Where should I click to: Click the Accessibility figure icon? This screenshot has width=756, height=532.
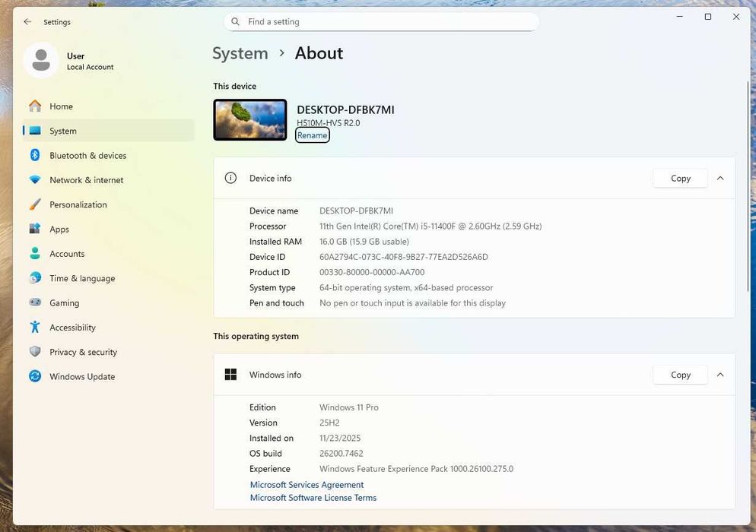pyautogui.click(x=35, y=328)
